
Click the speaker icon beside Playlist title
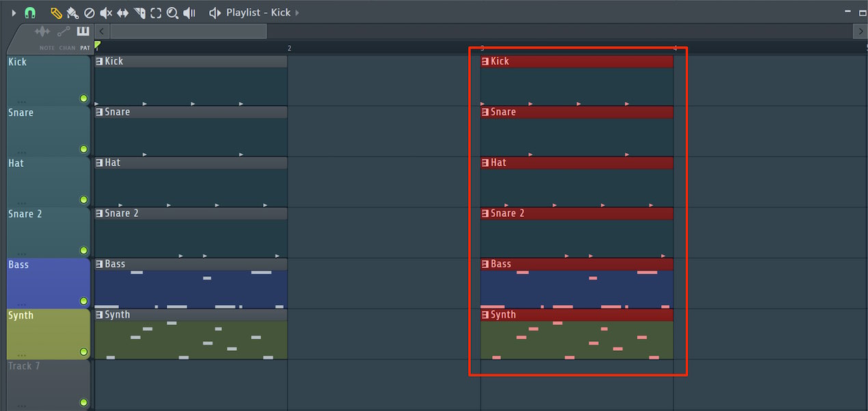pos(215,12)
